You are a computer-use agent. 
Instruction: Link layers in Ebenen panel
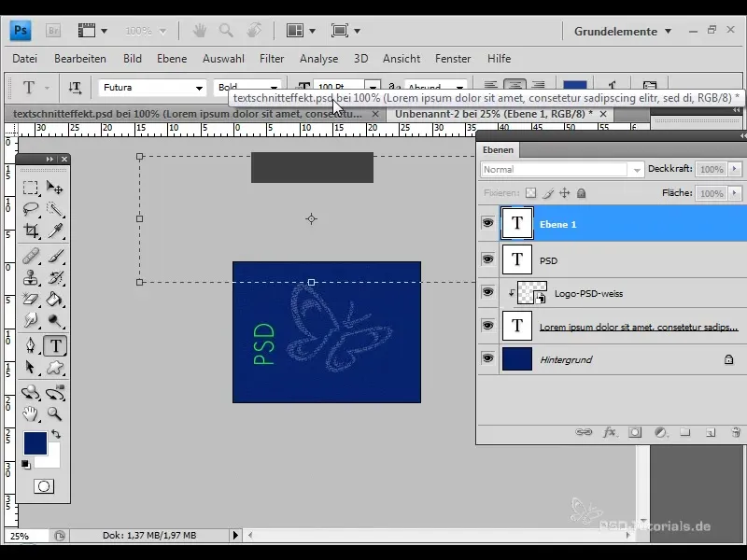pyautogui.click(x=584, y=432)
